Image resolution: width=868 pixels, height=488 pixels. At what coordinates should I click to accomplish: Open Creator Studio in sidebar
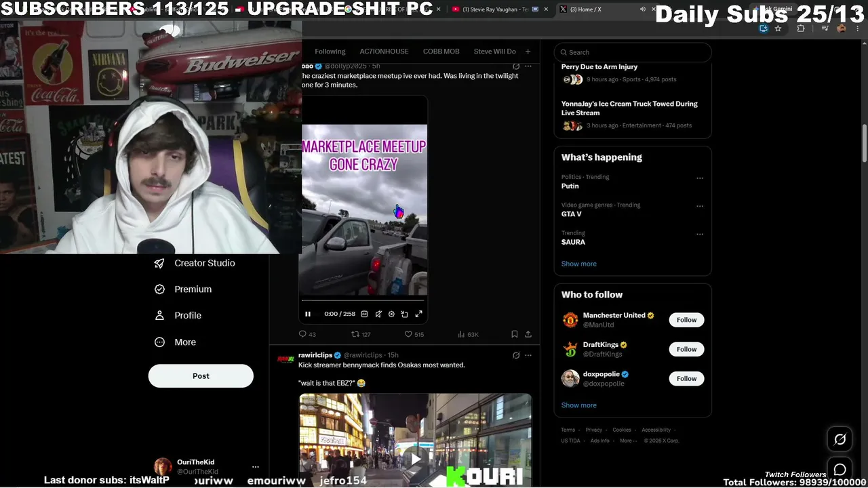pos(195,263)
